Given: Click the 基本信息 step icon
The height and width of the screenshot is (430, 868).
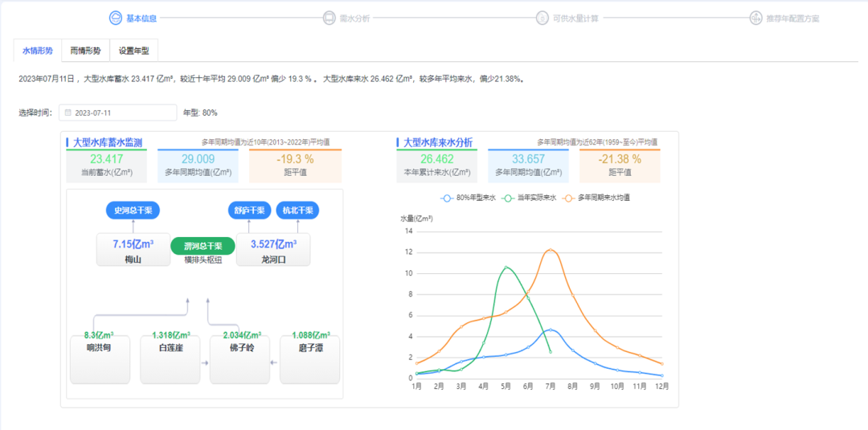Looking at the screenshot, I should coord(115,18).
